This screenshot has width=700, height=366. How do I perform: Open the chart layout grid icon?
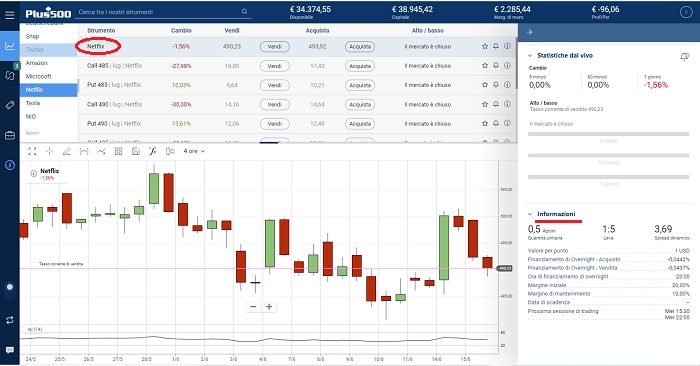tap(118, 151)
